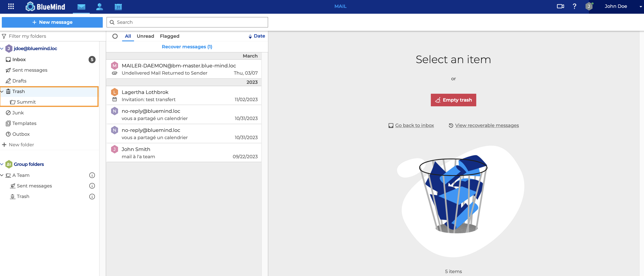Click the John Doe username
The image size is (644, 276).
click(615, 6)
